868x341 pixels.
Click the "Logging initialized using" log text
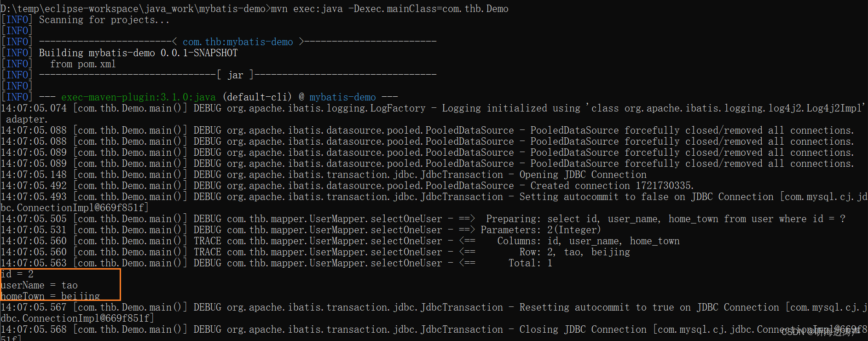(511, 108)
